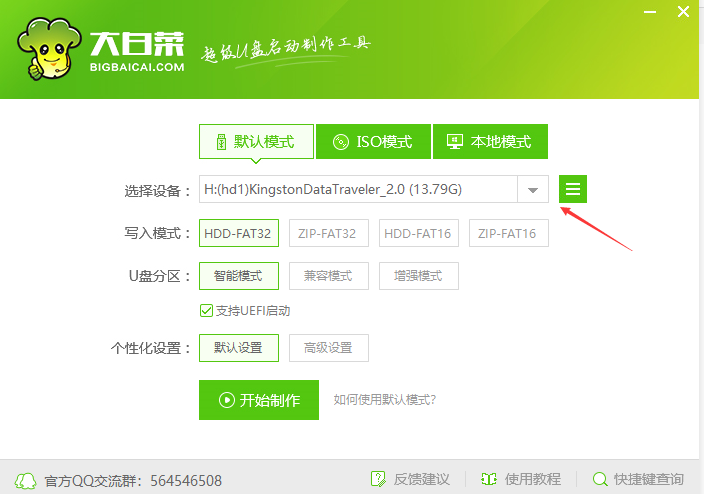The width and height of the screenshot is (704, 494).
Task: Close the Big Baicai window
Action: pyautogui.click(x=683, y=12)
